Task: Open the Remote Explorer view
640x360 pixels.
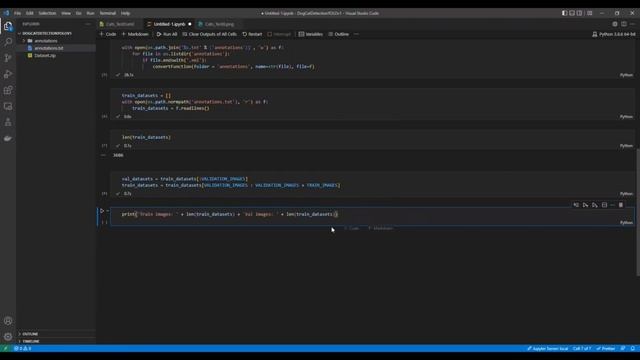Action: point(8,107)
